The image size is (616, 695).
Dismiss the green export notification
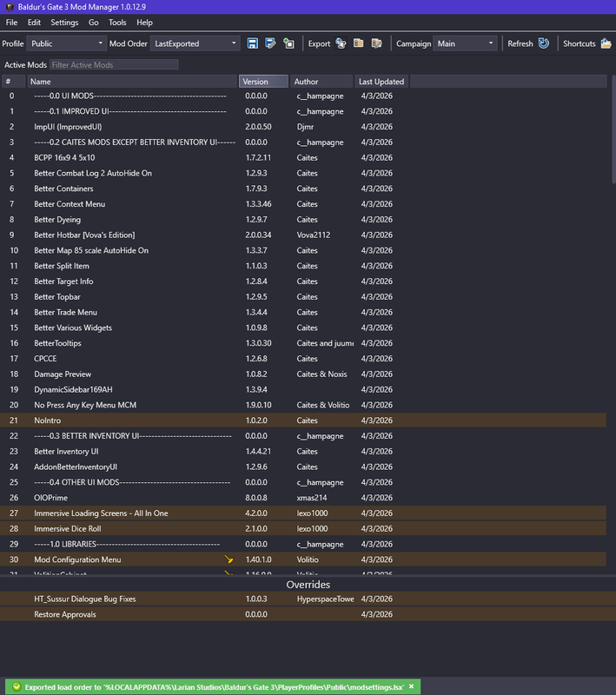[411, 686]
